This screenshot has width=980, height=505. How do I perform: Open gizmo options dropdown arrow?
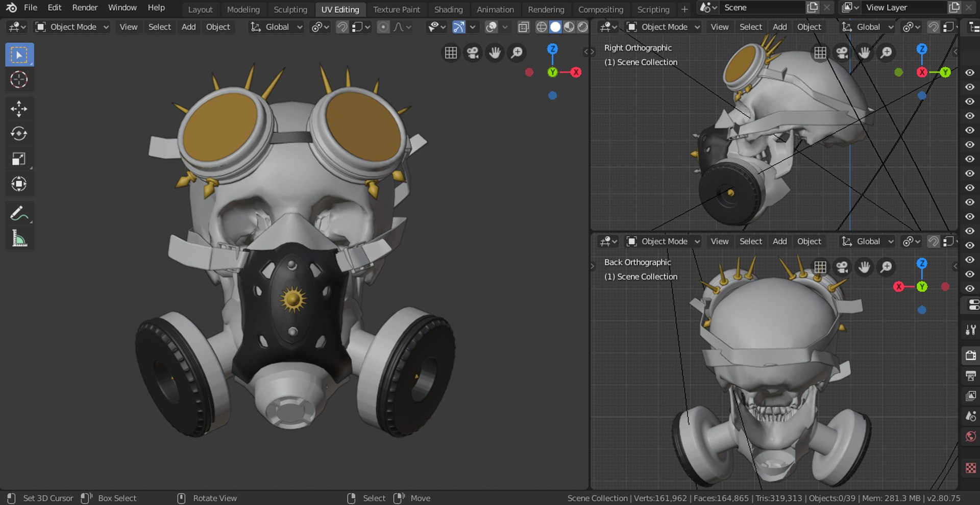point(473,27)
